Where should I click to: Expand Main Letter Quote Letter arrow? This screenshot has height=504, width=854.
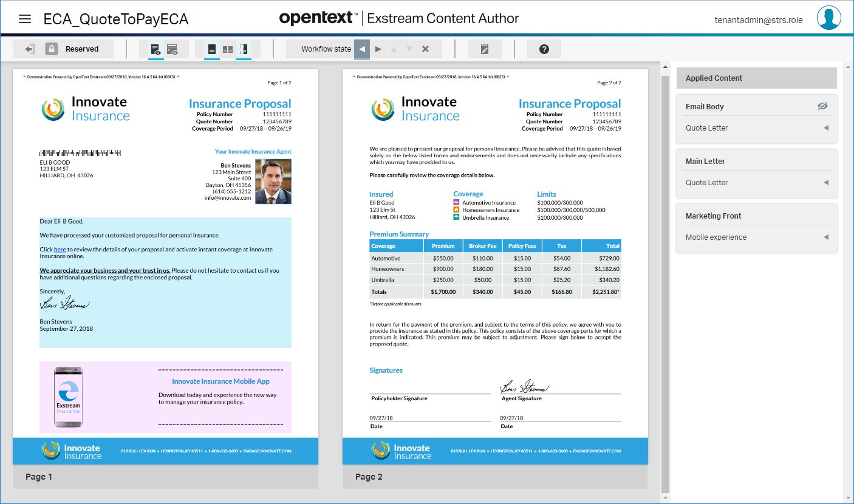(826, 183)
